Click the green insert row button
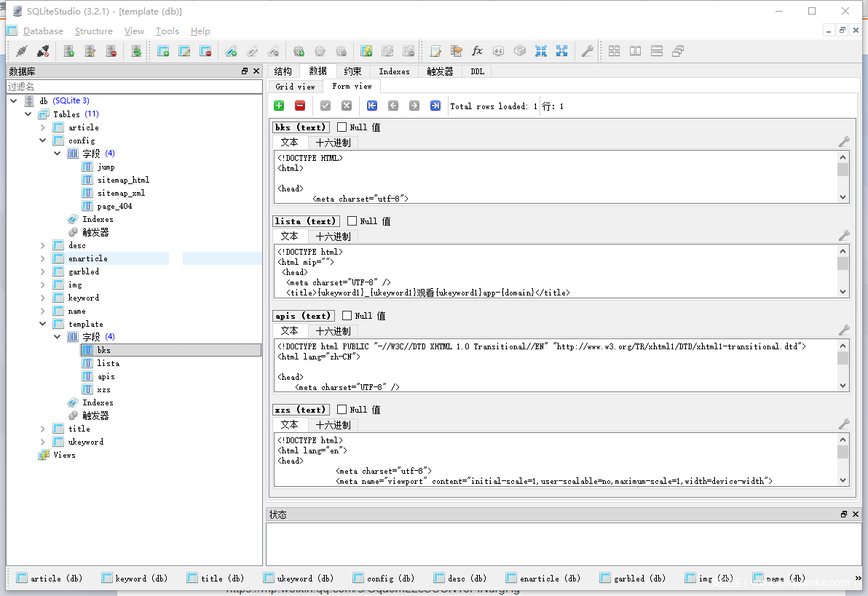Screen dimensions: 868x596 tap(279, 106)
